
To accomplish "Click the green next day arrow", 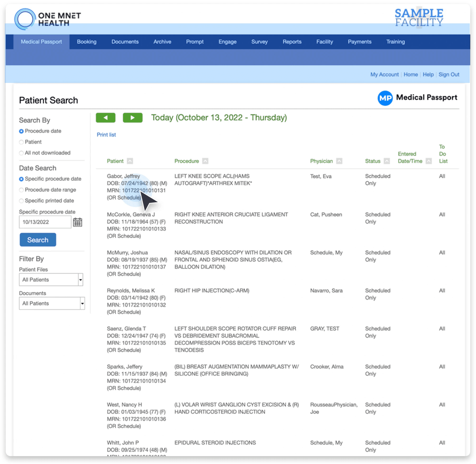I will [132, 118].
